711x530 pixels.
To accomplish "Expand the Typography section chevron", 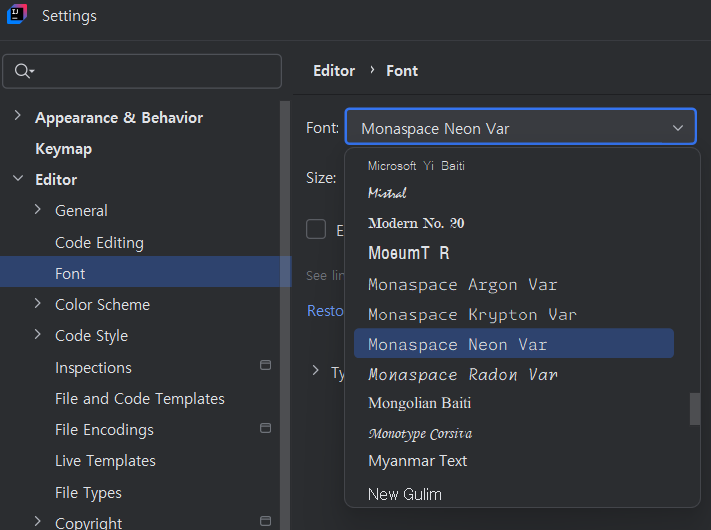I will (x=316, y=370).
